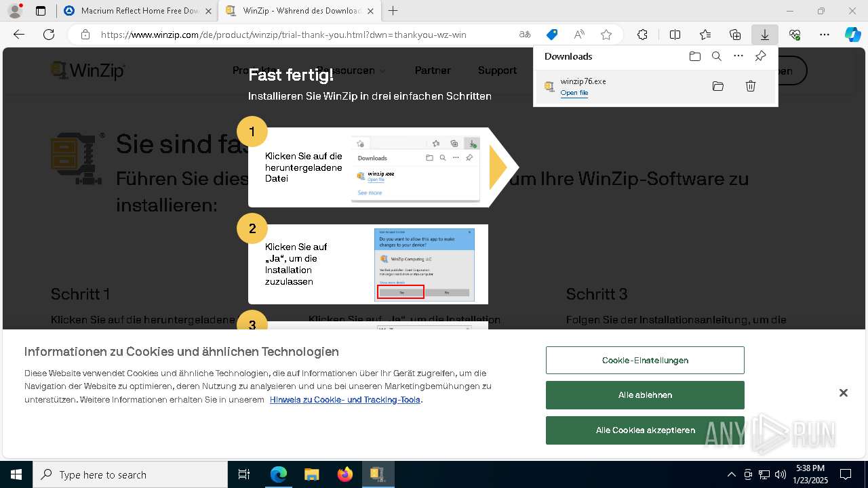Select the WinZip browser tab
The height and width of the screenshot is (488, 868).
(300, 11)
